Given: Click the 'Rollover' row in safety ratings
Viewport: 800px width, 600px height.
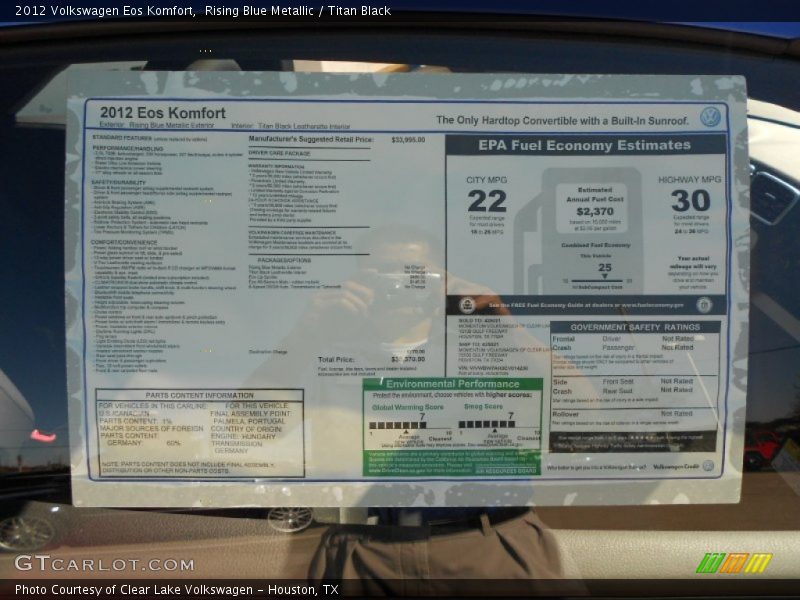Looking at the screenshot, I should coord(622,414).
